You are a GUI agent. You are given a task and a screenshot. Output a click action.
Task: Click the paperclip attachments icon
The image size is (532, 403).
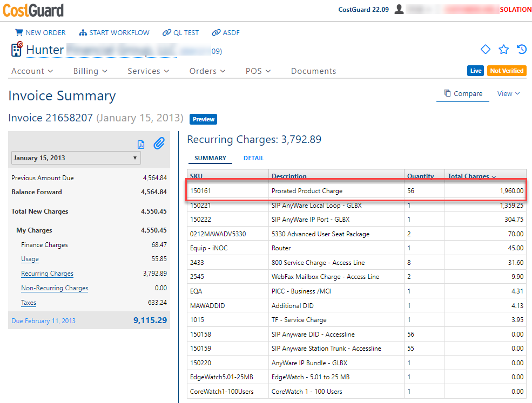tap(158, 144)
